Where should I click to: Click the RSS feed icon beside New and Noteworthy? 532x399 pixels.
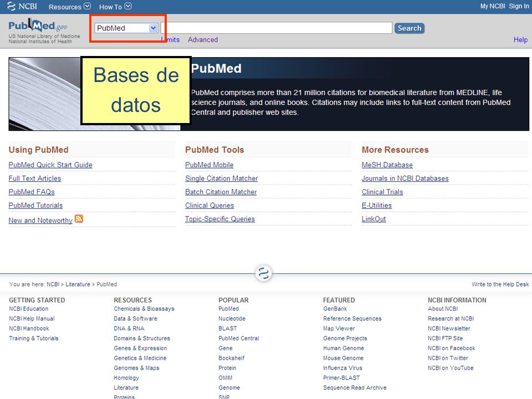pyautogui.click(x=79, y=219)
